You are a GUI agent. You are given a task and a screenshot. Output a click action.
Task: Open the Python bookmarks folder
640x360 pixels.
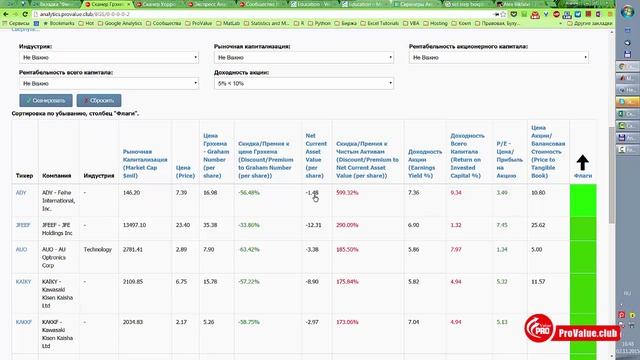coord(319,23)
